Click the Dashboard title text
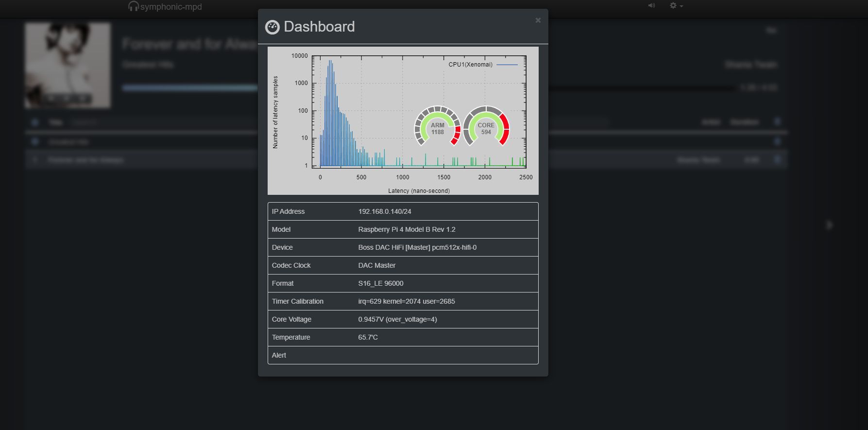 point(319,27)
